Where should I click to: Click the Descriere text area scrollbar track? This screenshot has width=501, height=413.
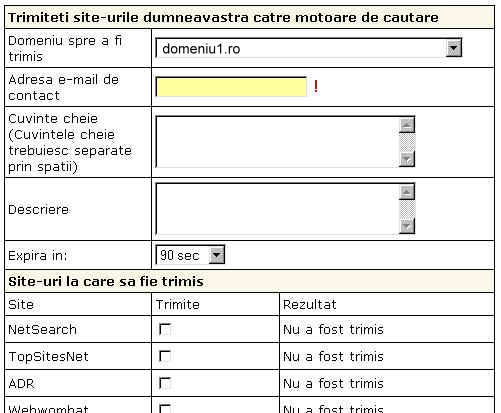(x=407, y=209)
